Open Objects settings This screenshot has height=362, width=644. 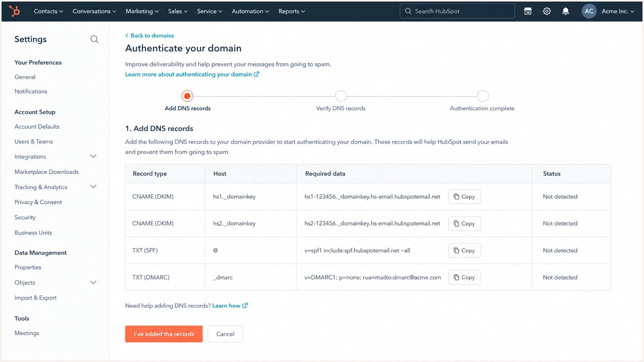[25, 282]
